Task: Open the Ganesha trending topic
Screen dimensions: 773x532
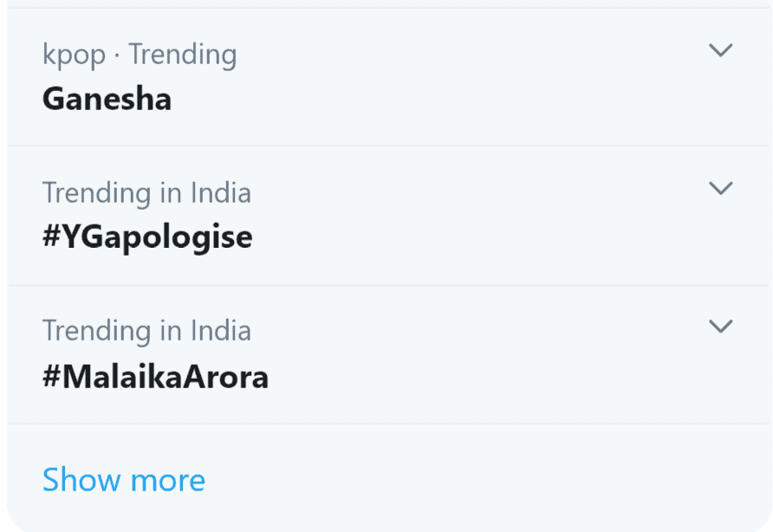Action: [107, 99]
